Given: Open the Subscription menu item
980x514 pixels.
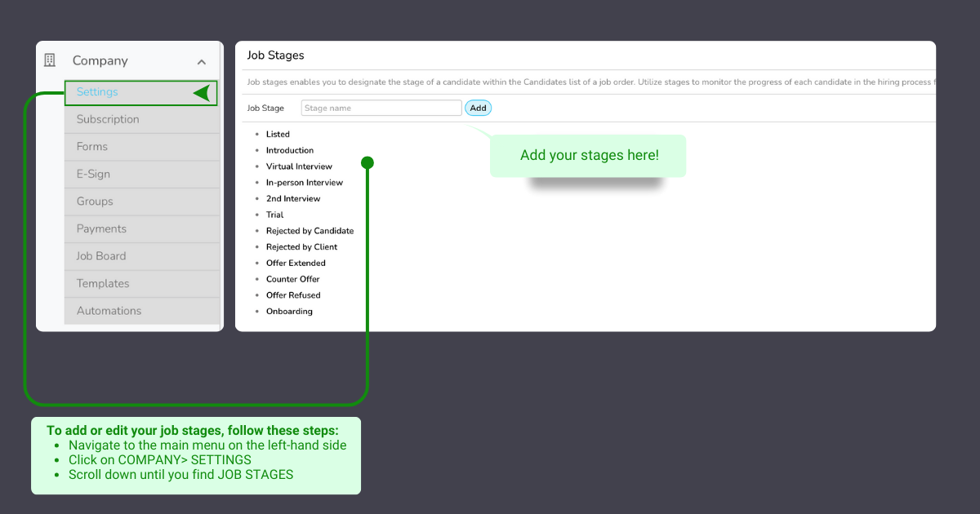Looking at the screenshot, I should point(108,119).
